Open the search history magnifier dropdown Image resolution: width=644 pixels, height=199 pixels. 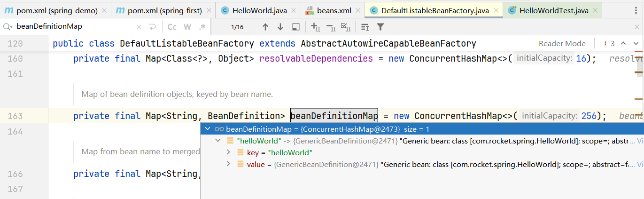tap(8, 27)
